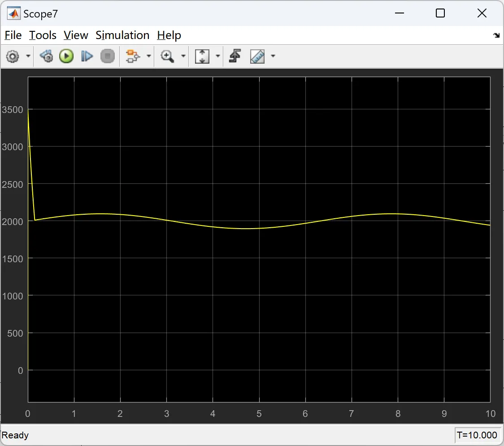Open the Tools menu

pyautogui.click(x=43, y=35)
